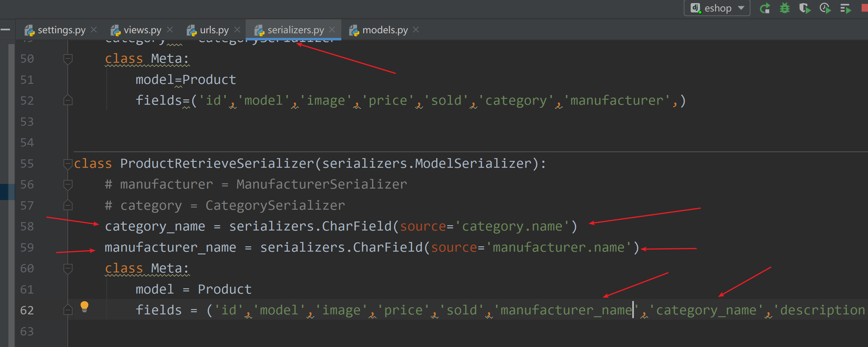The height and width of the screenshot is (347, 868).
Task: Close the urls.py tab
Action: tap(237, 30)
